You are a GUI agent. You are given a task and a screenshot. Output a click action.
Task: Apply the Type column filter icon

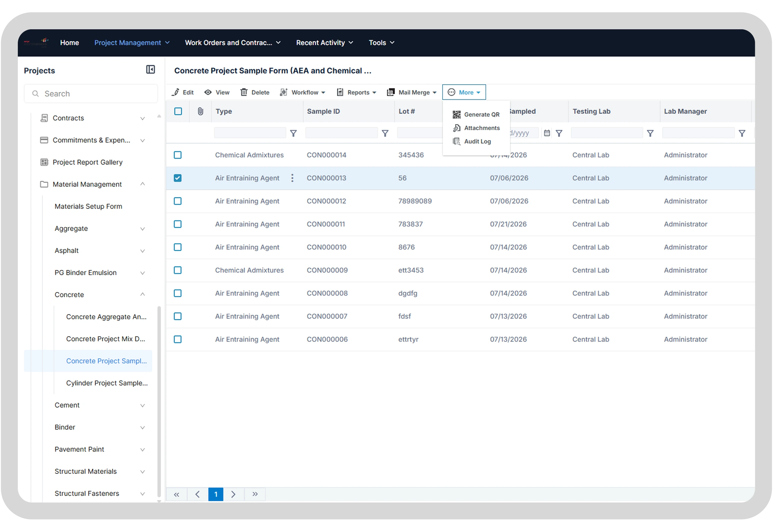pos(293,133)
